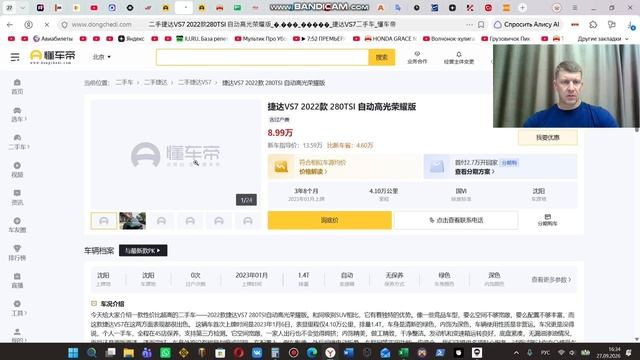The image size is (640, 360).
Task: Click 二手车 breadcrumb link
Action: [124, 82]
